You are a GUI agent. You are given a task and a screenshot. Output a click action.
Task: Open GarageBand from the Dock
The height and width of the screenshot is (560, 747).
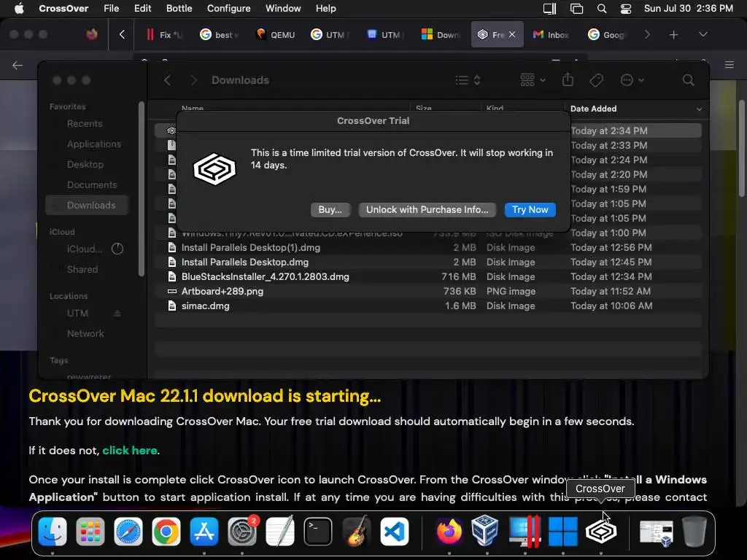(356, 531)
